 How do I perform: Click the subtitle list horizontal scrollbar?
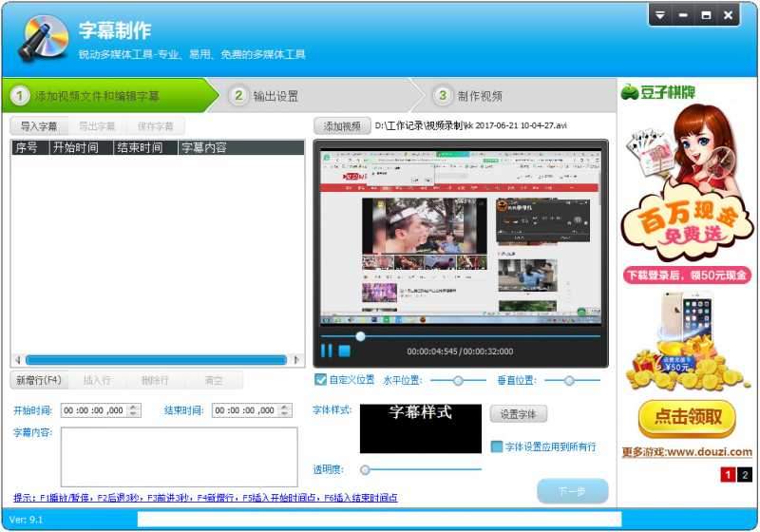coord(156,360)
